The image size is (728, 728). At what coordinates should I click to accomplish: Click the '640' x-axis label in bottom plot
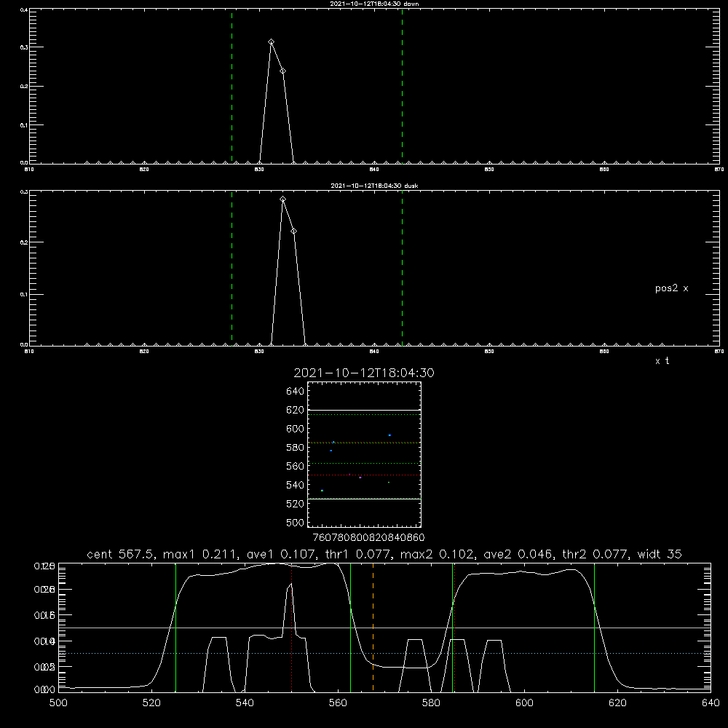click(x=711, y=703)
